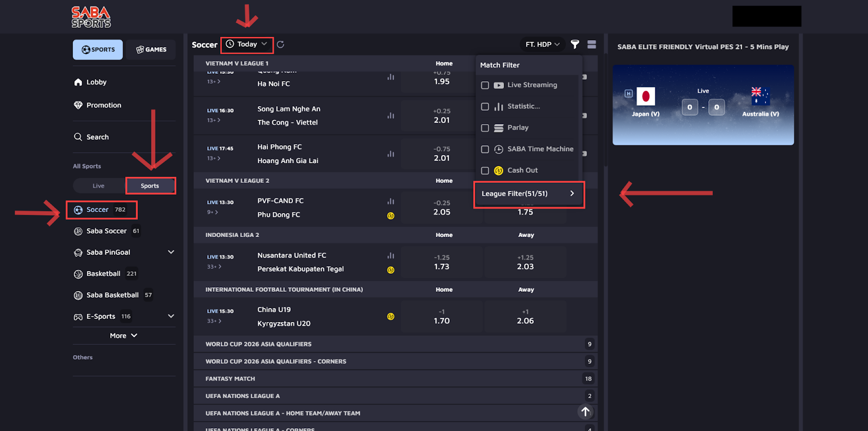Click the Saba Sports logo
The image size is (868, 431).
coord(91,17)
